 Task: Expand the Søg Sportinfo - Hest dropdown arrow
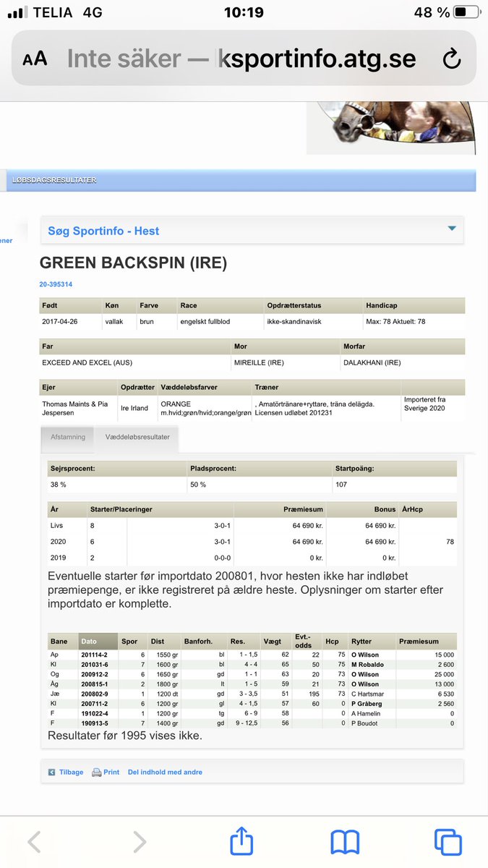pyautogui.click(x=452, y=229)
